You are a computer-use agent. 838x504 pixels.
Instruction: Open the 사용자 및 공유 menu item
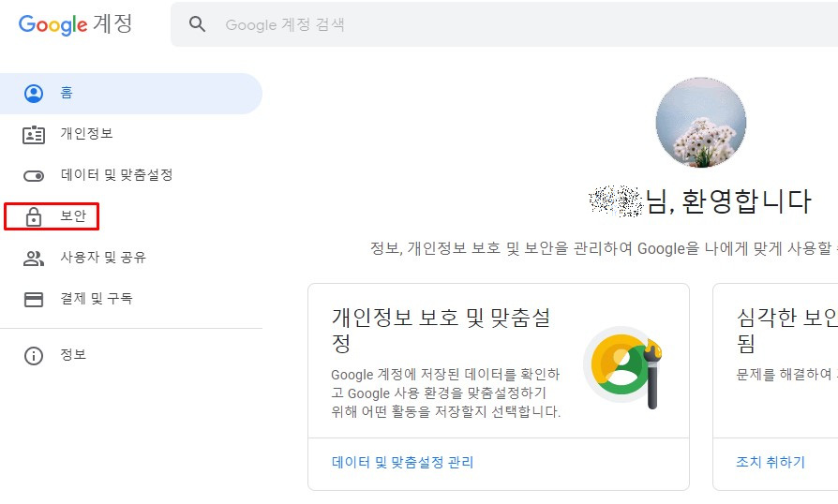click(x=131, y=258)
